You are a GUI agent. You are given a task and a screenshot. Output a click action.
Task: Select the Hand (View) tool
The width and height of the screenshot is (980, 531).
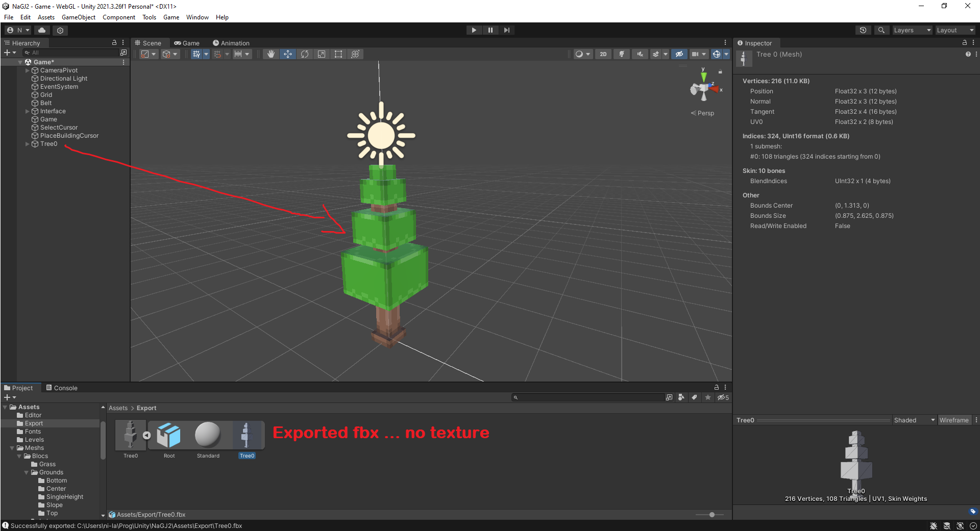click(x=271, y=54)
